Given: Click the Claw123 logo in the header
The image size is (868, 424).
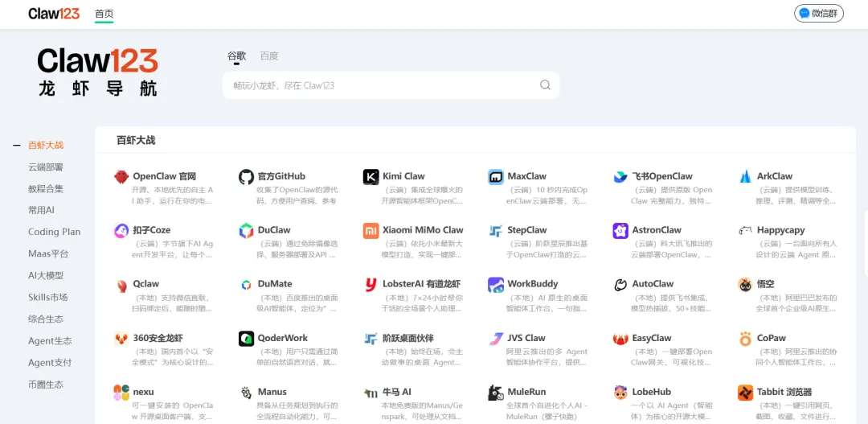Looking at the screenshot, I should pos(55,14).
